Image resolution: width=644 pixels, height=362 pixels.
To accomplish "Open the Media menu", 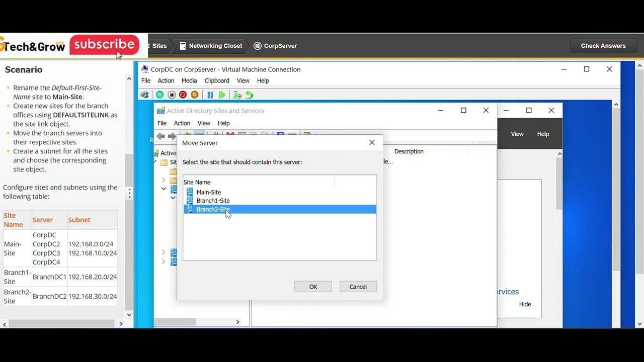I will click(x=189, y=80).
